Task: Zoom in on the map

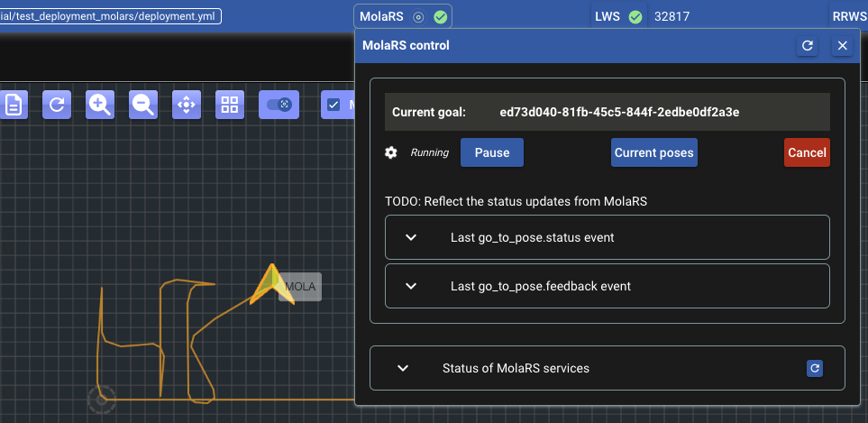Action: click(99, 105)
